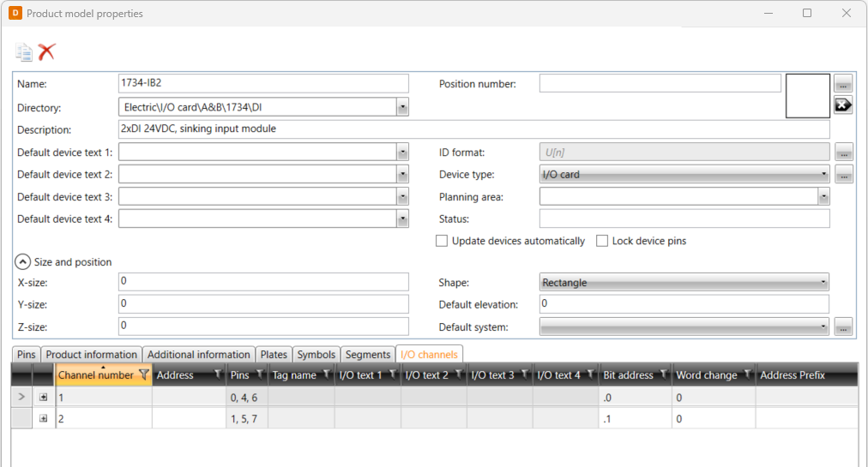This screenshot has height=467, width=868.
Task: Expand row for channel 2
Action: tap(44, 419)
